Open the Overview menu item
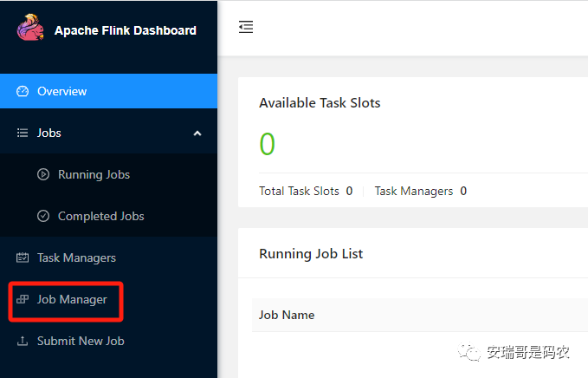 click(x=61, y=91)
